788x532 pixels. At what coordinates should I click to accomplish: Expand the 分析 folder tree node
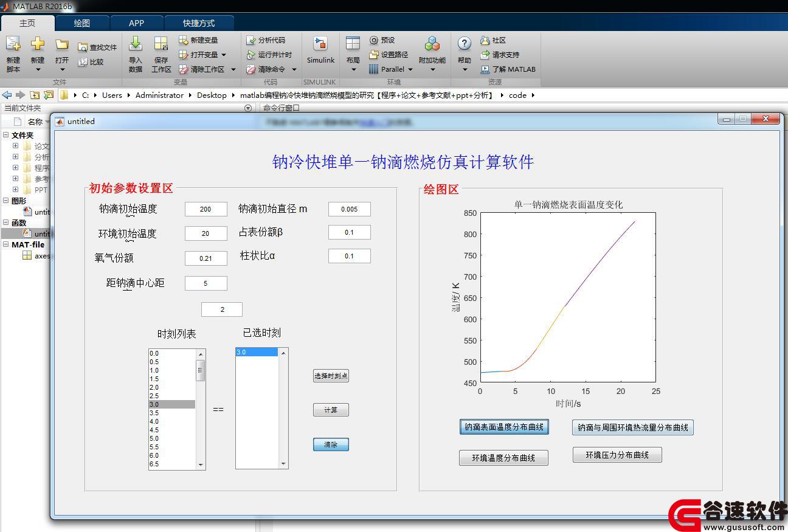pyautogui.click(x=15, y=157)
